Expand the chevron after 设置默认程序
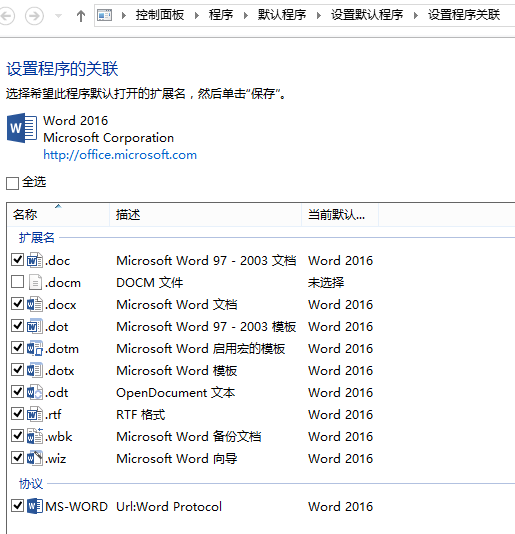The height and width of the screenshot is (534, 515). coord(416,15)
